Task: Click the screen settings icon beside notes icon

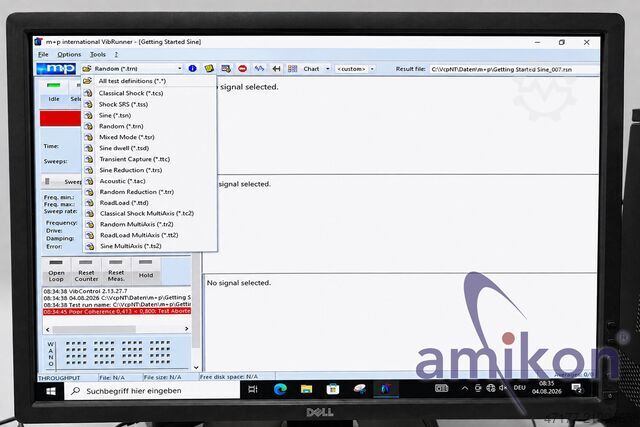Action: point(226,69)
